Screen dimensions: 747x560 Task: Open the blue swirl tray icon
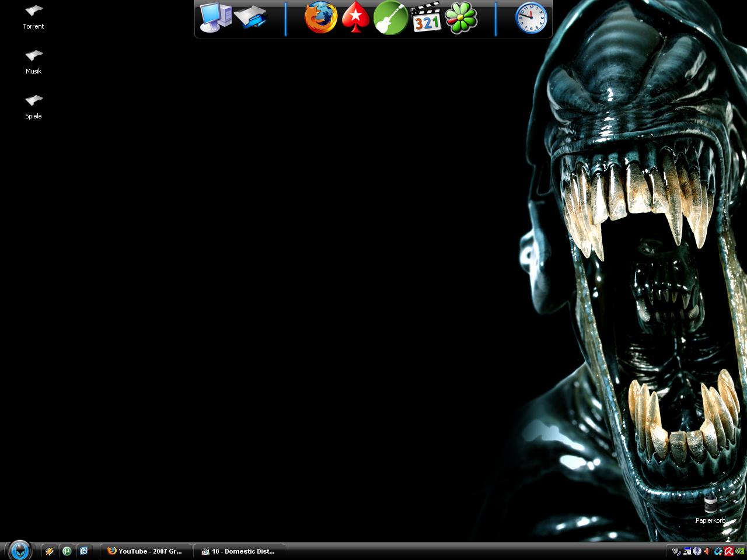tap(718, 551)
